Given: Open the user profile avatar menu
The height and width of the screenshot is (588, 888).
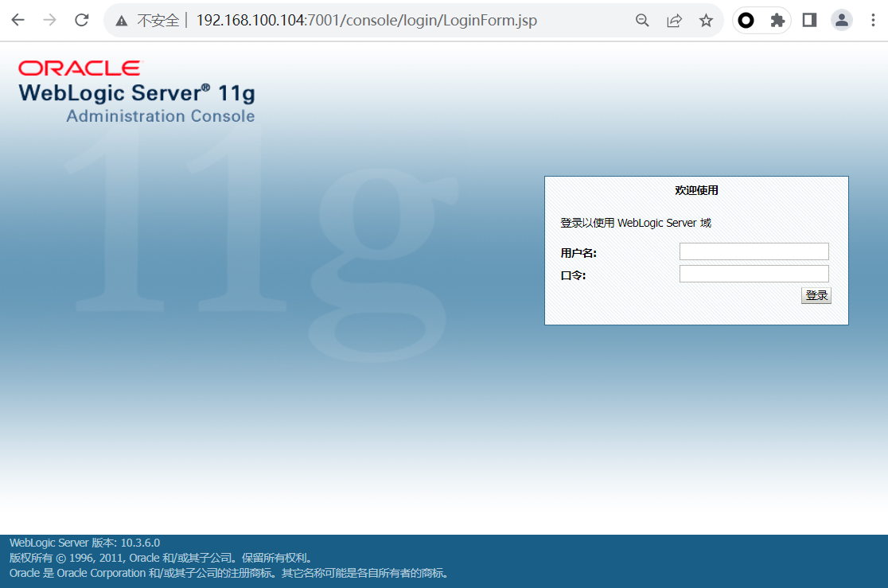Looking at the screenshot, I should coord(841,21).
